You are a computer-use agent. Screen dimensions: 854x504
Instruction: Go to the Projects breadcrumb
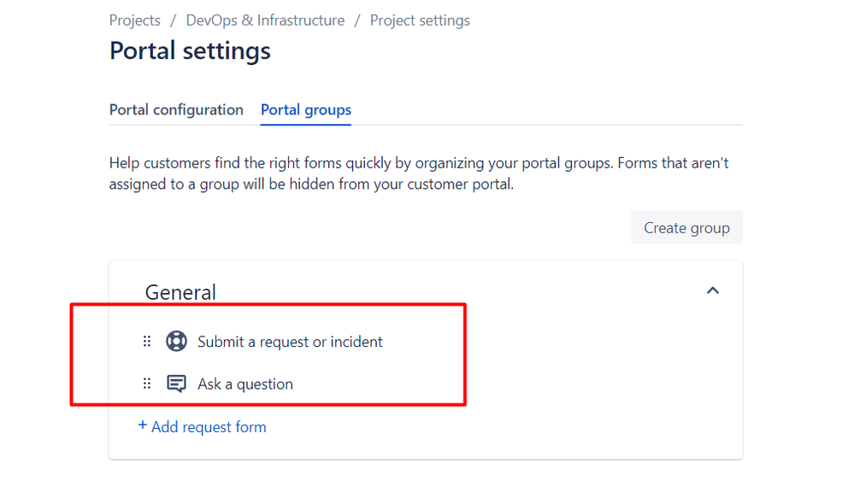[135, 21]
